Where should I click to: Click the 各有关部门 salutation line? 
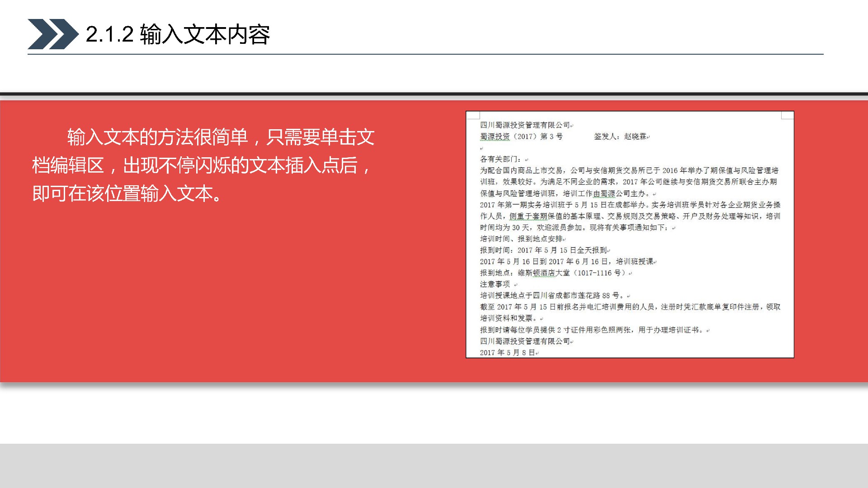pos(501,159)
